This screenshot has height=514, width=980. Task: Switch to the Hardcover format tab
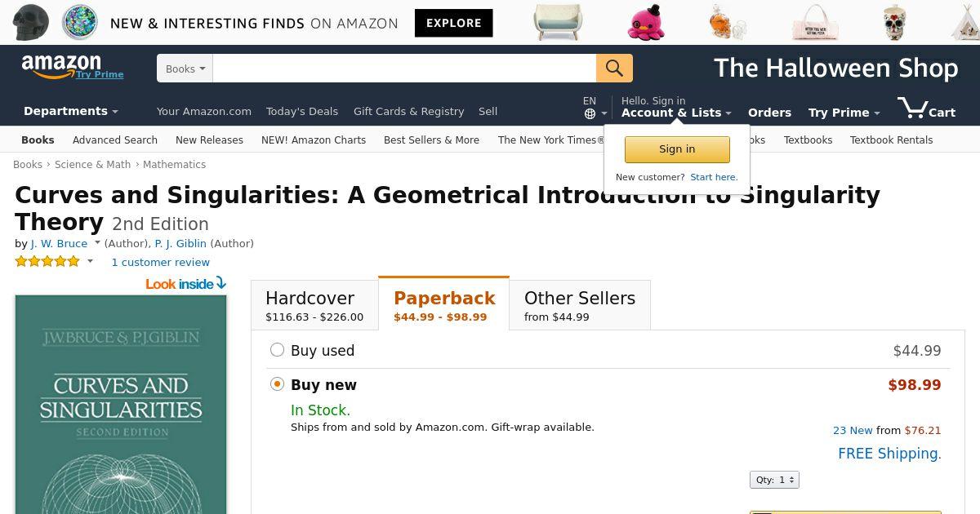(x=314, y=306)
